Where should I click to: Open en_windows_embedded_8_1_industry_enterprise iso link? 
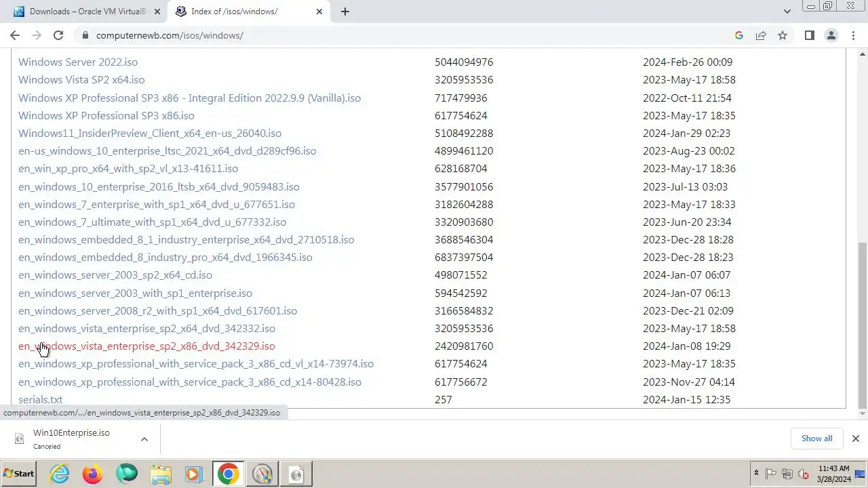(186, 239)
